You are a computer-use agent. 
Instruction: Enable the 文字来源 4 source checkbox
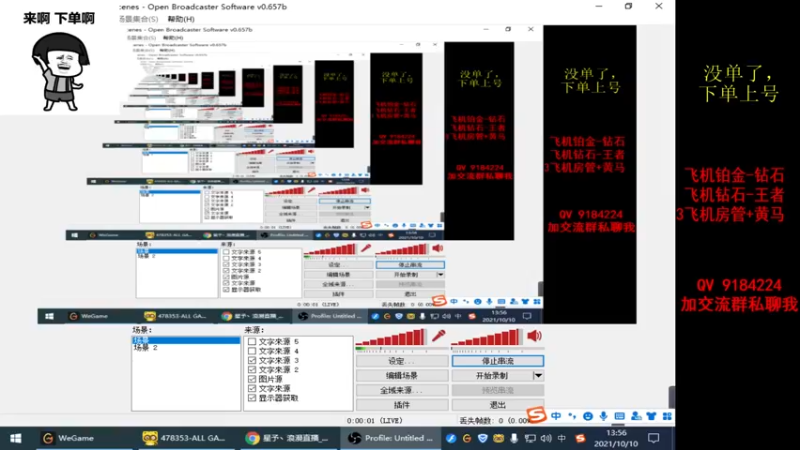point(252,351)
